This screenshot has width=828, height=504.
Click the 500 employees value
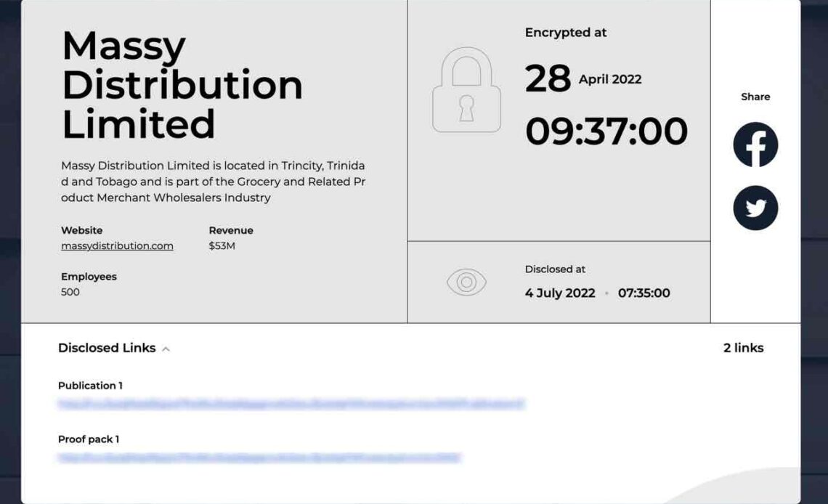70,292
